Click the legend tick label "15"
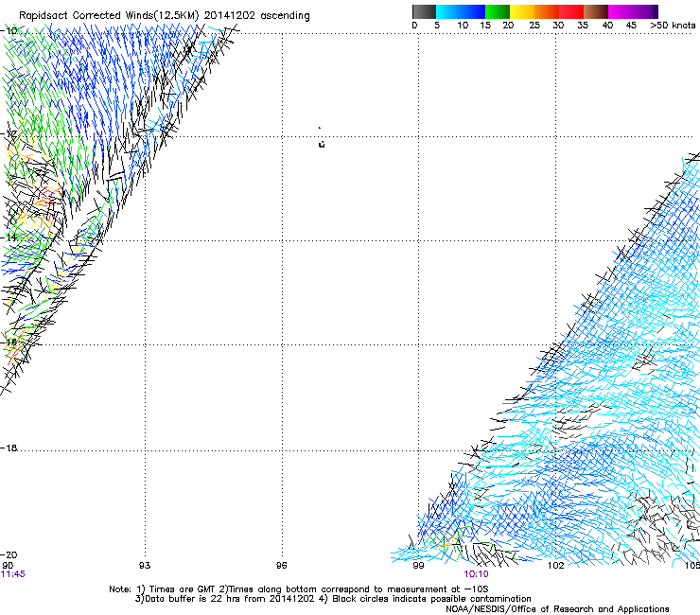Screen dimensions: 700x615 (x=485, y=26)
